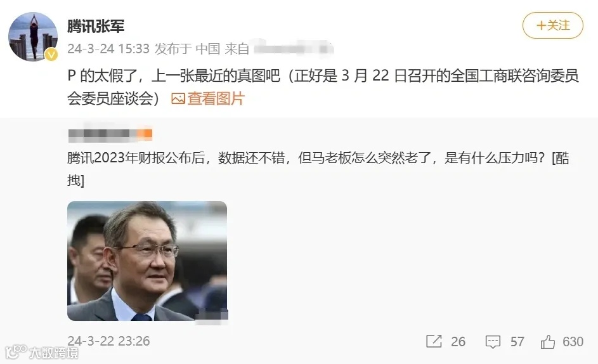Click the yellow verified V badge
Image resolution: width=598 pixels, height=364 pixels.
[51, 55]
